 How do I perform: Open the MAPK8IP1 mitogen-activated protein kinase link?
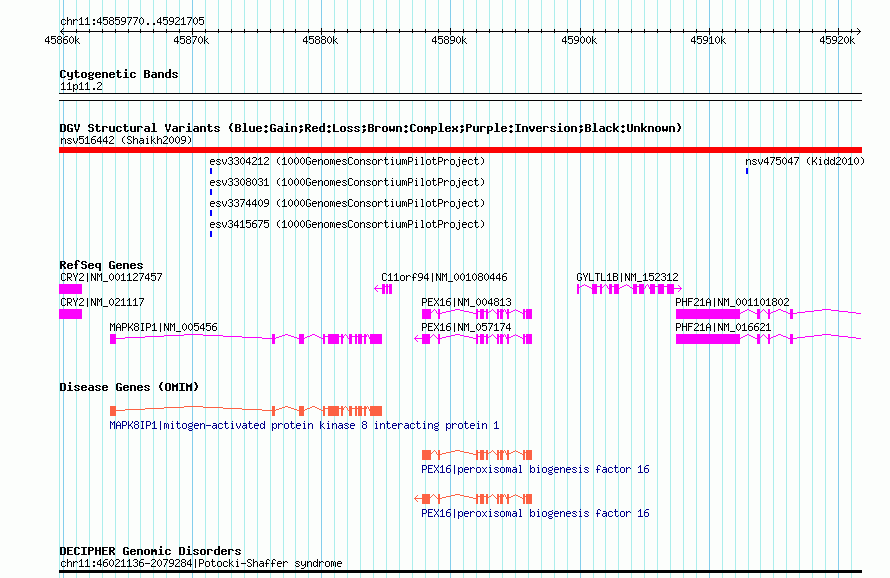point(304,425)
